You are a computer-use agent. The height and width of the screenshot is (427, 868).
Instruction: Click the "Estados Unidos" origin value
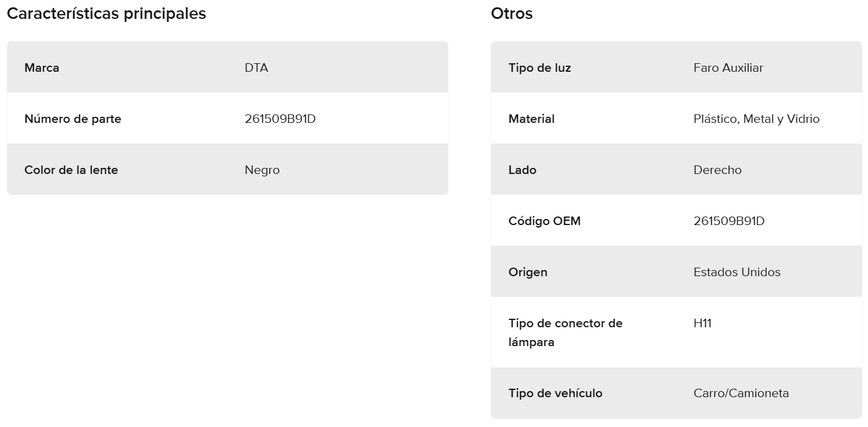click(x=737, y=272)
